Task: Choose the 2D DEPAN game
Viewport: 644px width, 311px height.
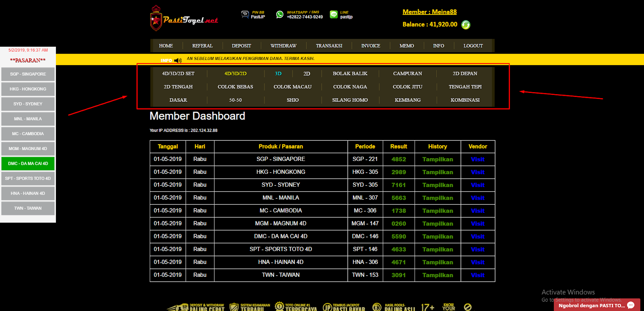Action: click(x=465, y=74)
